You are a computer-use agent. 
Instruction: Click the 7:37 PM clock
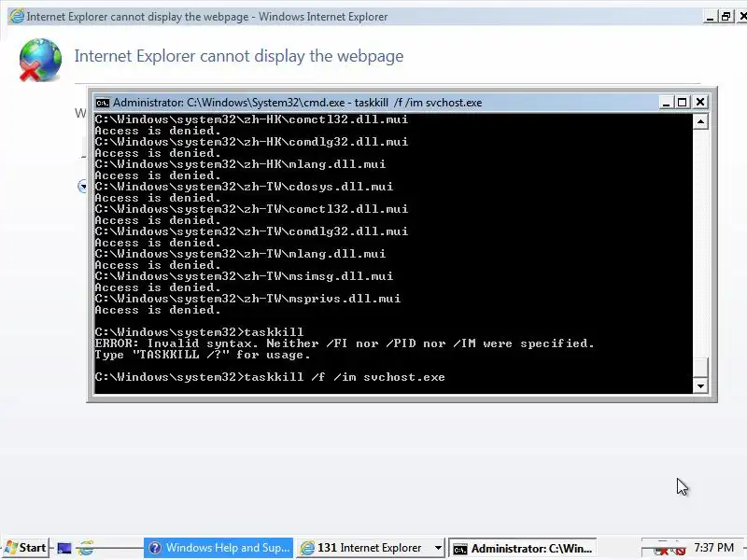pos(713,548)
